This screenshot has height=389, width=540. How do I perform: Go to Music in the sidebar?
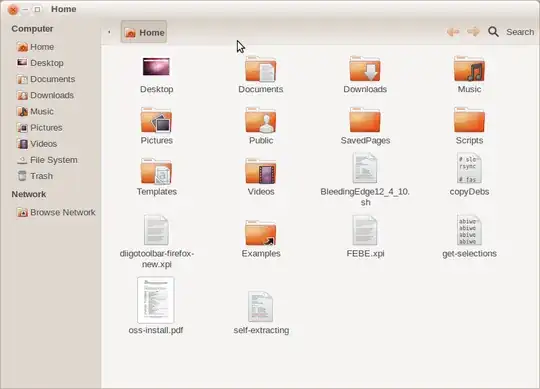(35, 112)
